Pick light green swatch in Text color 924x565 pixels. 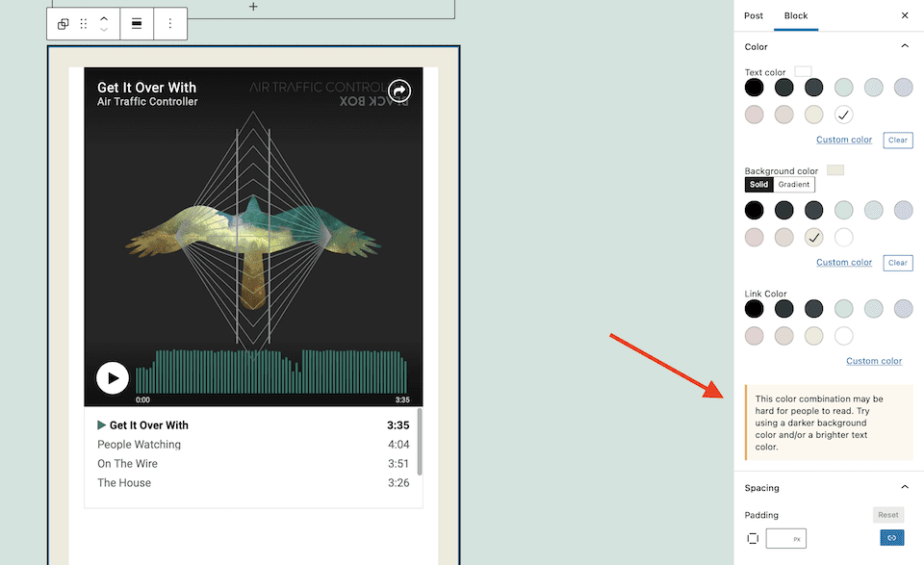(844, 88)
